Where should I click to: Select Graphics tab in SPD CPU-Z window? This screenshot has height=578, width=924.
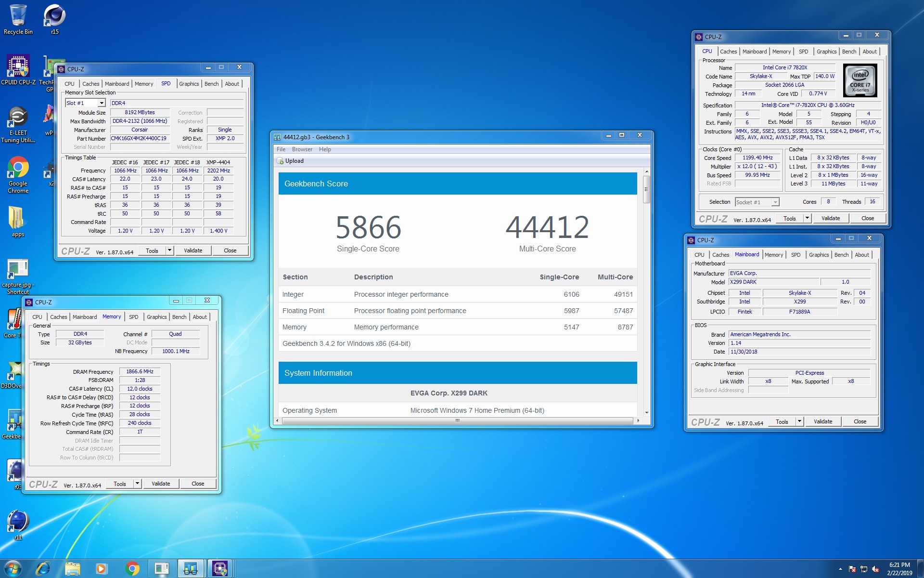coord(189,84)
